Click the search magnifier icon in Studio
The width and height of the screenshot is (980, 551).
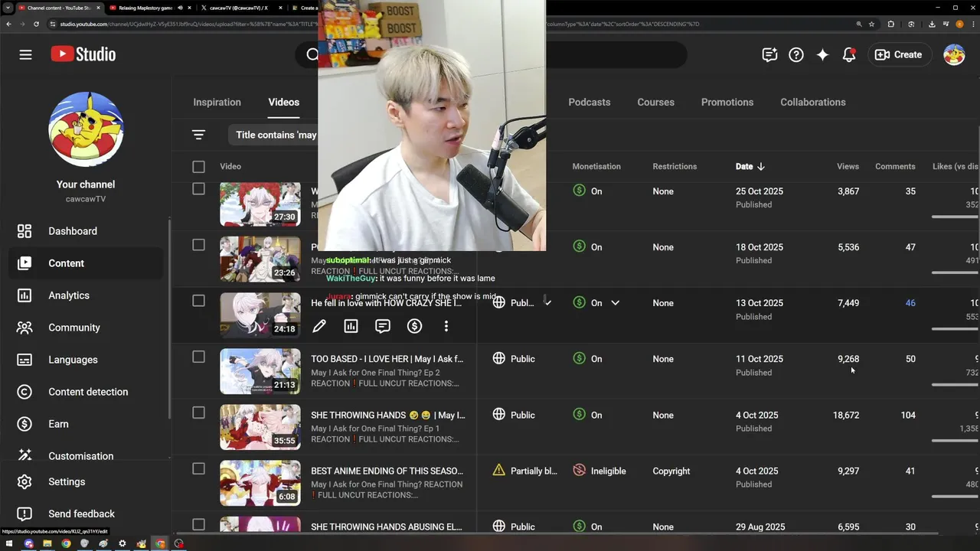click(312, 54)
